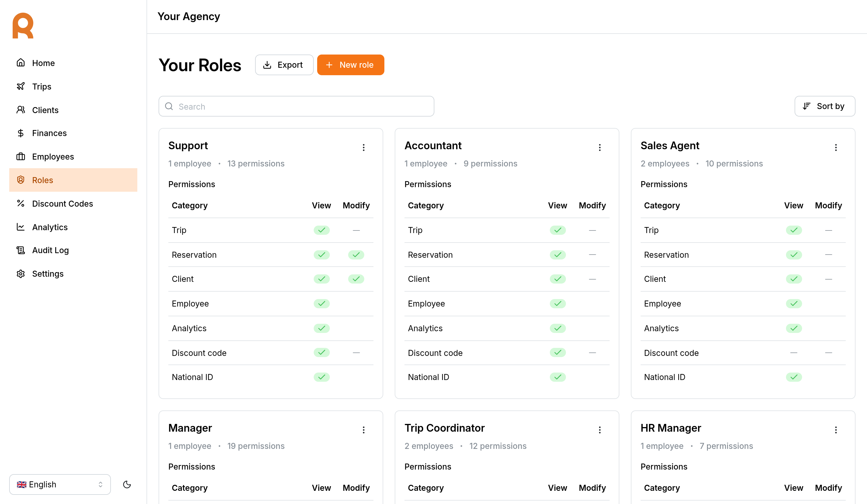Screen dimensions: 867x504
Task: Open Discount Codes page
Action: [x=73, y=203]
